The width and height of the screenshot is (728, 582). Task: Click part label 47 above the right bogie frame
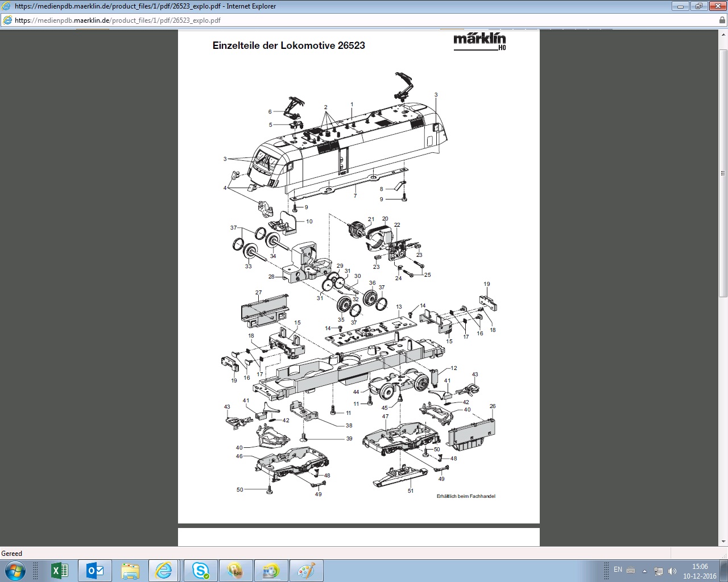pyautogui.click(x=385, y=417)
